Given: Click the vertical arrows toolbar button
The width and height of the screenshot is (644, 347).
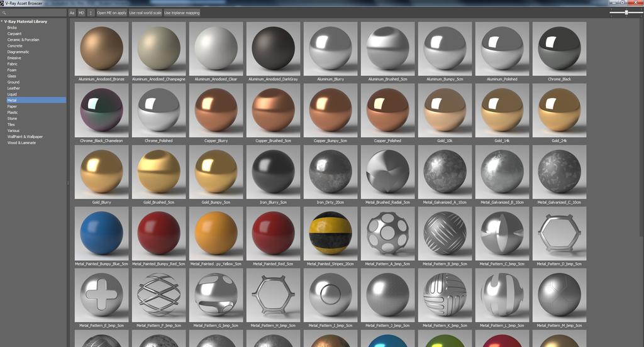Looking at the screenshot, I should coord(91,13).
